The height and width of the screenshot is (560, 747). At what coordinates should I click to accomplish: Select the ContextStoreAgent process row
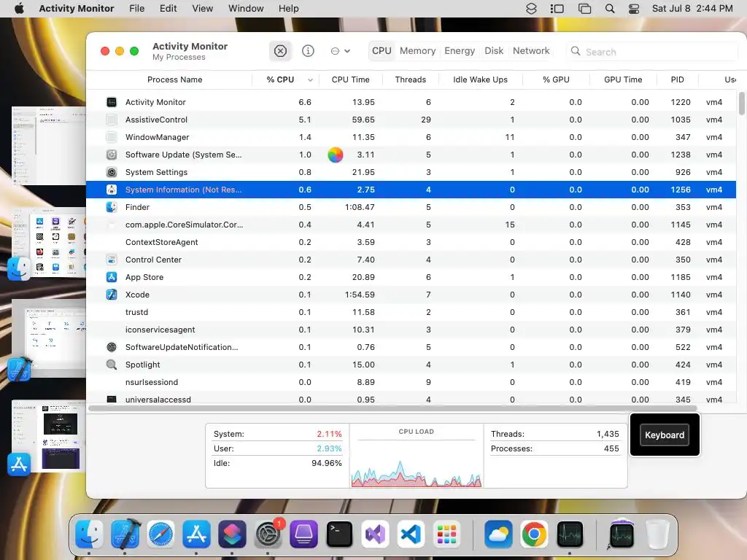pyautogui.click(x=411, y=242)
